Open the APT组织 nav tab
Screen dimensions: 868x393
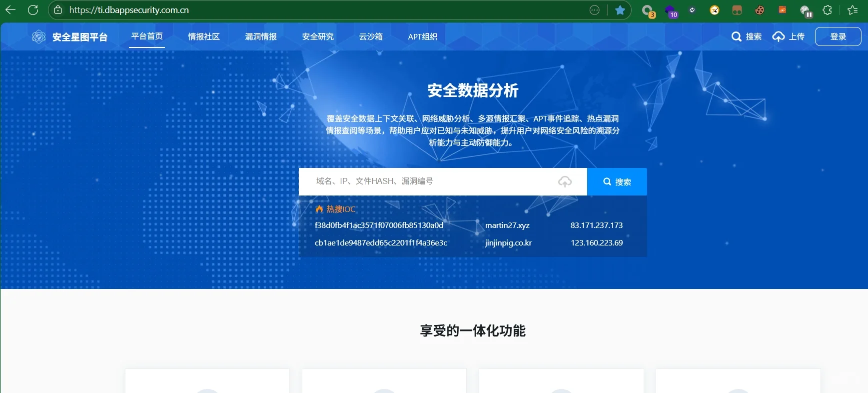point(423,36)
